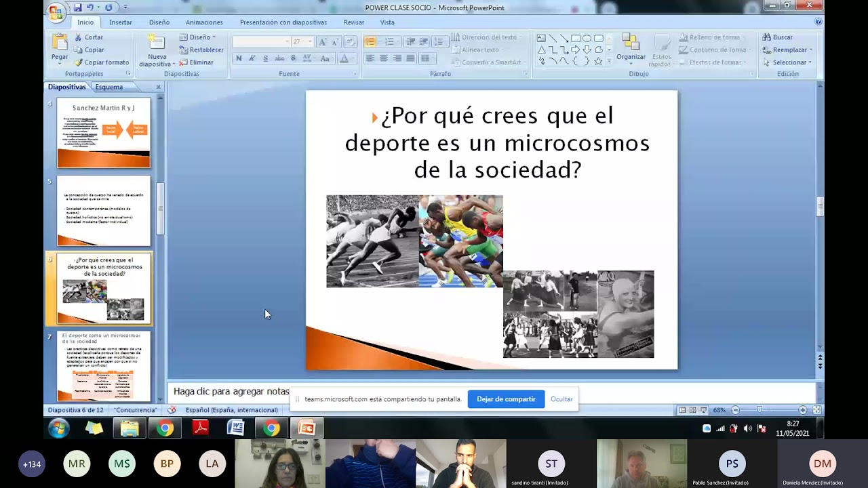Open the Reemplazar dropdown
This screenshot has height=488, width=868.
(x=787, y=50)
